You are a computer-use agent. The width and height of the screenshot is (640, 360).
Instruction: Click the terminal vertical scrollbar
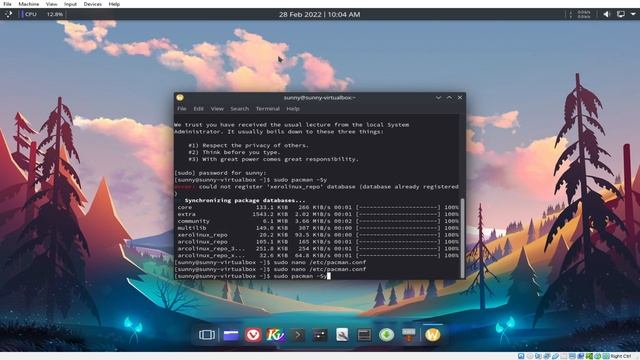pyautogui.click(x=462, y=238)
